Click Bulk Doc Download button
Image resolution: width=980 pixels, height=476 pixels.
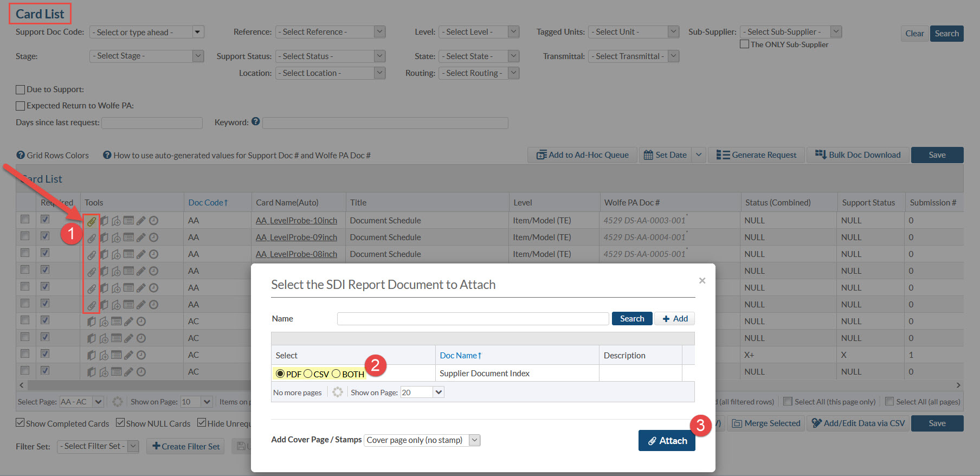(858, 155)
